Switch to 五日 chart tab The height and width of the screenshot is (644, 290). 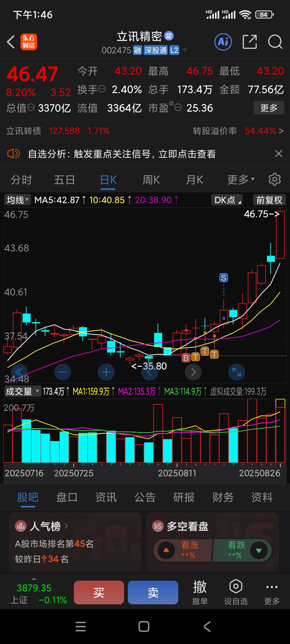(64, 180)
